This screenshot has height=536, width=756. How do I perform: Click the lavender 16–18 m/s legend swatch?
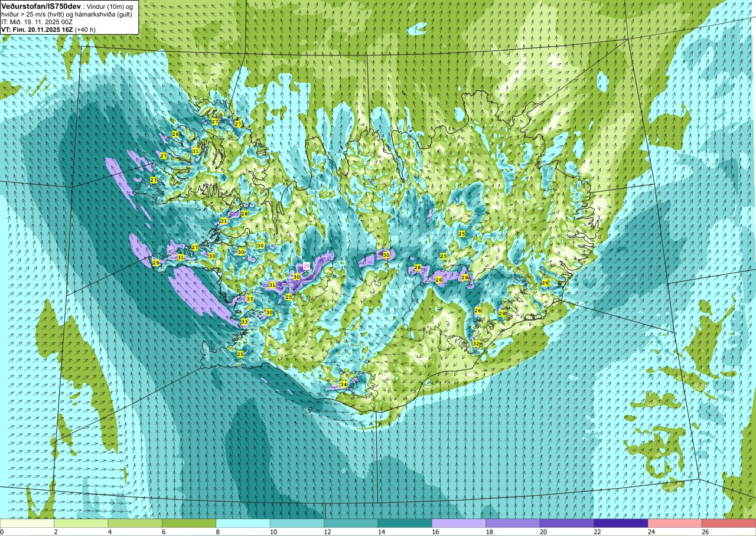coord(459,523)
